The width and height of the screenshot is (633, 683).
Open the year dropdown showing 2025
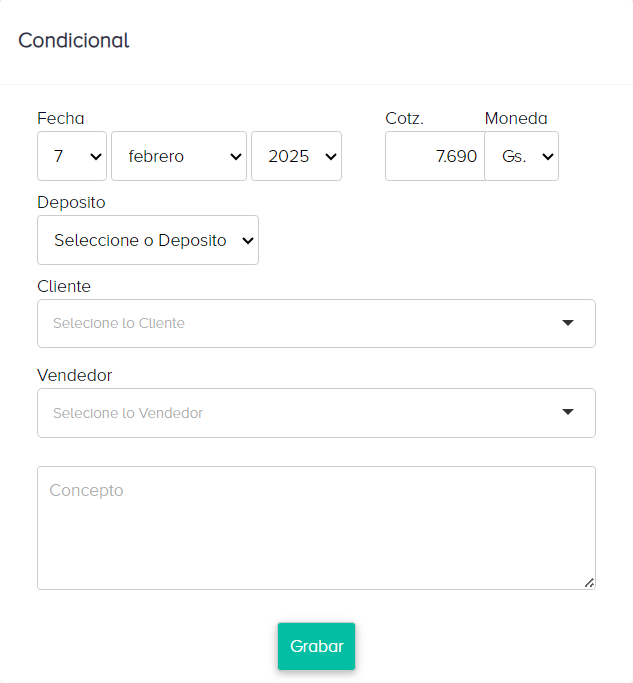pos(296,156)
